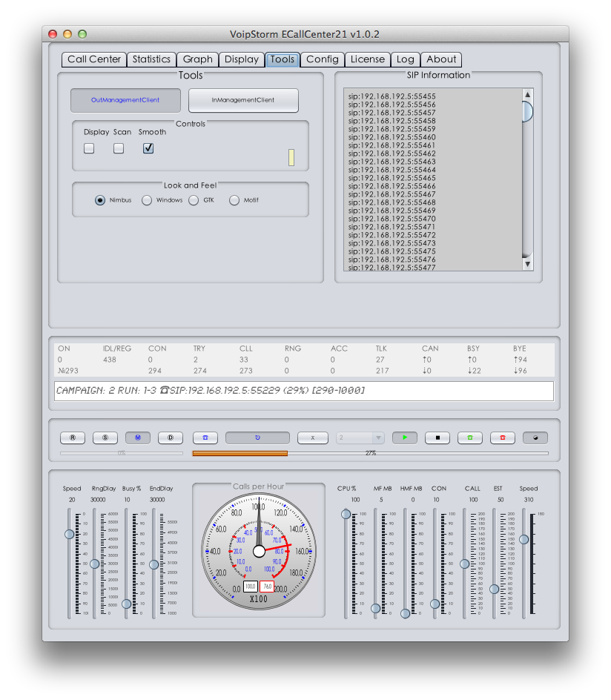This screenshot has height=700, width=611.
Task: Open the campaign number dropdown
Action: 360,437
